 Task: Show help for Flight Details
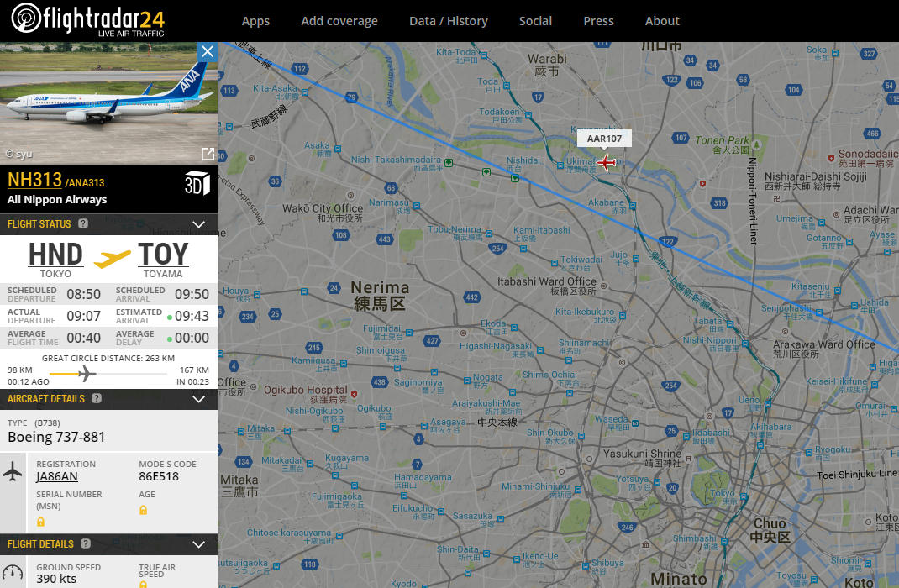pyautogui.click(x=86, y=543)
